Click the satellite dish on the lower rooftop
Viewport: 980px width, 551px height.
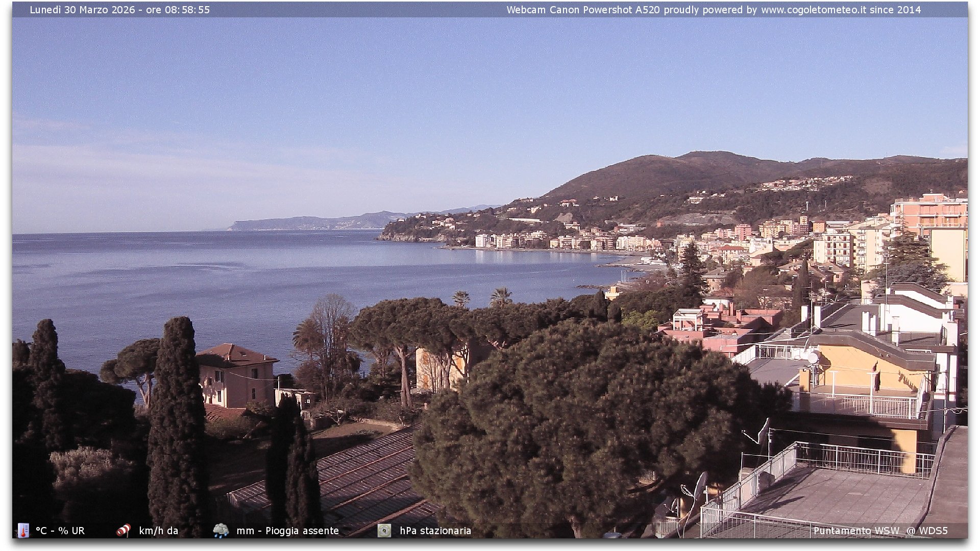(x=700, y=486)
